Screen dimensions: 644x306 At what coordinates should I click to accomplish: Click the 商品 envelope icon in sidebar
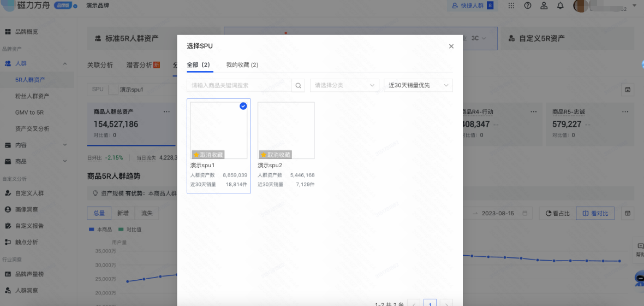[x=8, y=161]
